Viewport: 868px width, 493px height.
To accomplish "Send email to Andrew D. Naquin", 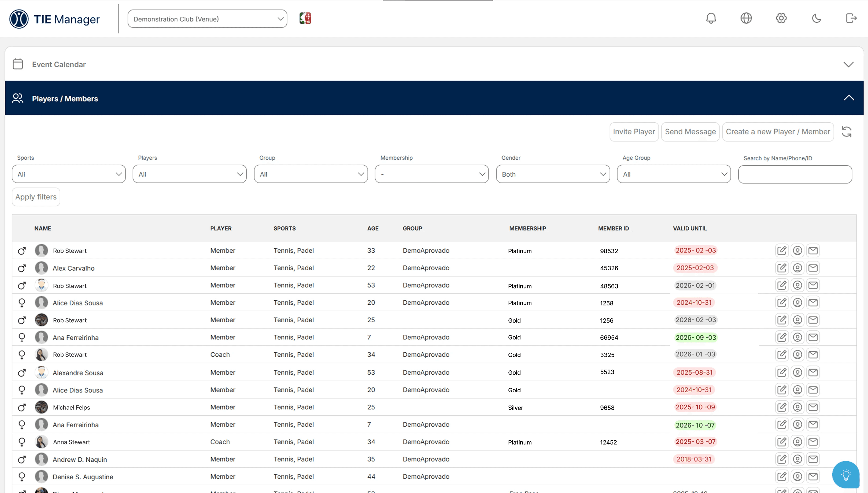I will click(x=813, y=459).
